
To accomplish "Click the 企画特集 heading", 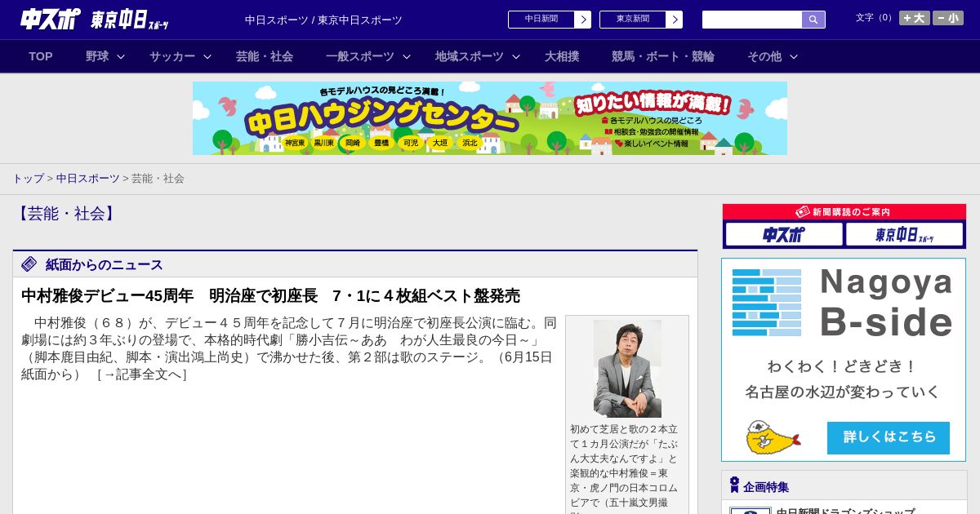I will pos(766,486).
